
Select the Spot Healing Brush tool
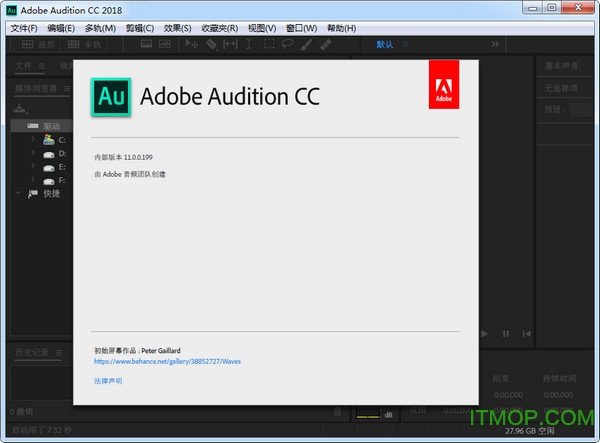pyautogui.click(x=325, y=45)
